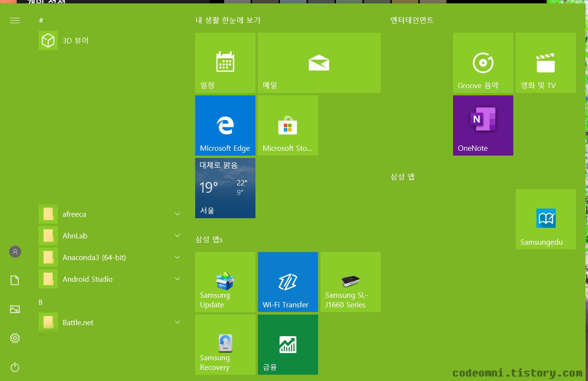Open the Microsoft Store tile
Screen dimensions: 588x381
pos(288,125)
